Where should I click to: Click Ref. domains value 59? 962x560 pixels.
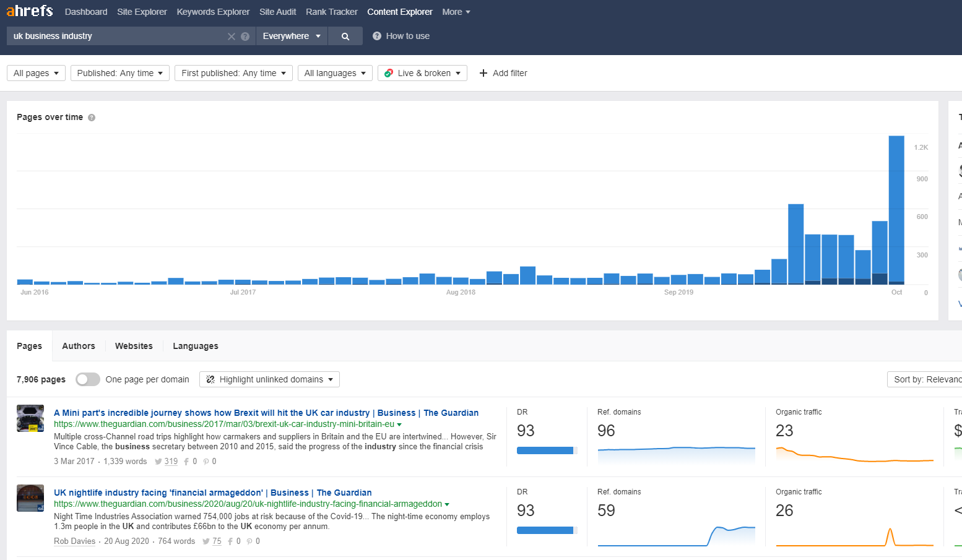606,510
